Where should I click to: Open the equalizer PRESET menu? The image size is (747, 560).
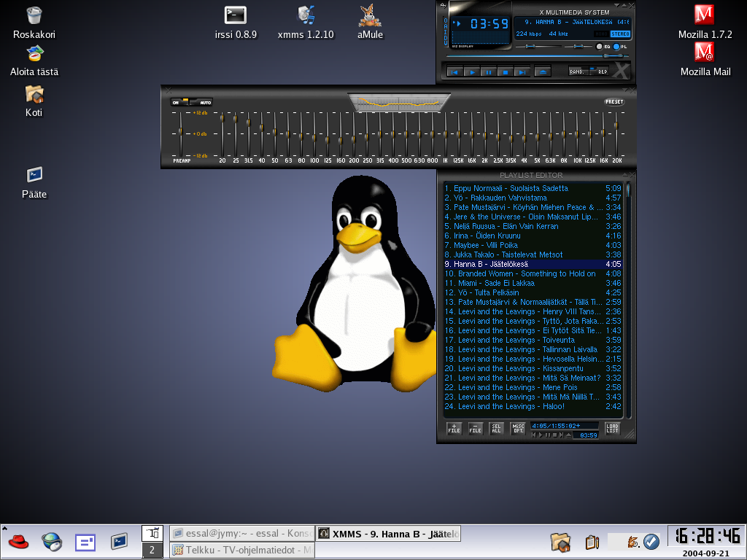click(x=614, y=102)
